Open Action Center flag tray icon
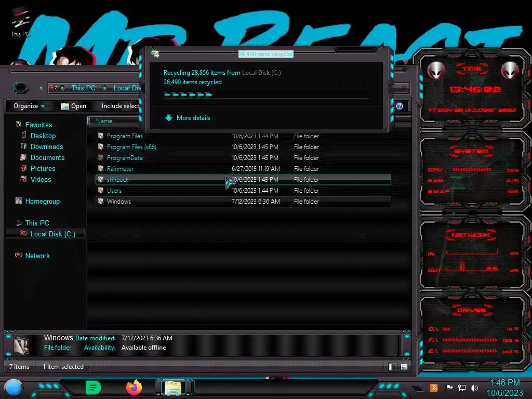This screenshot has height=399, width=532. [x=448, y=388]
